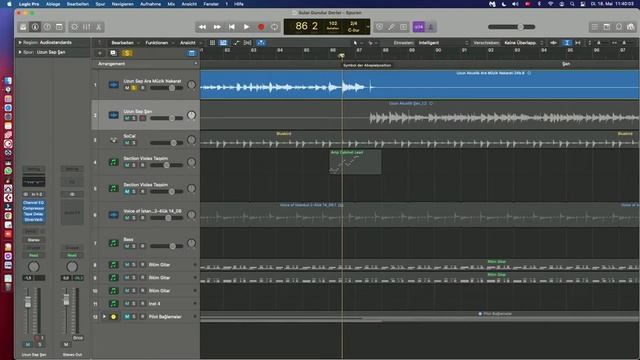Toggle the purple count-in button

click(x=418, y=27)
